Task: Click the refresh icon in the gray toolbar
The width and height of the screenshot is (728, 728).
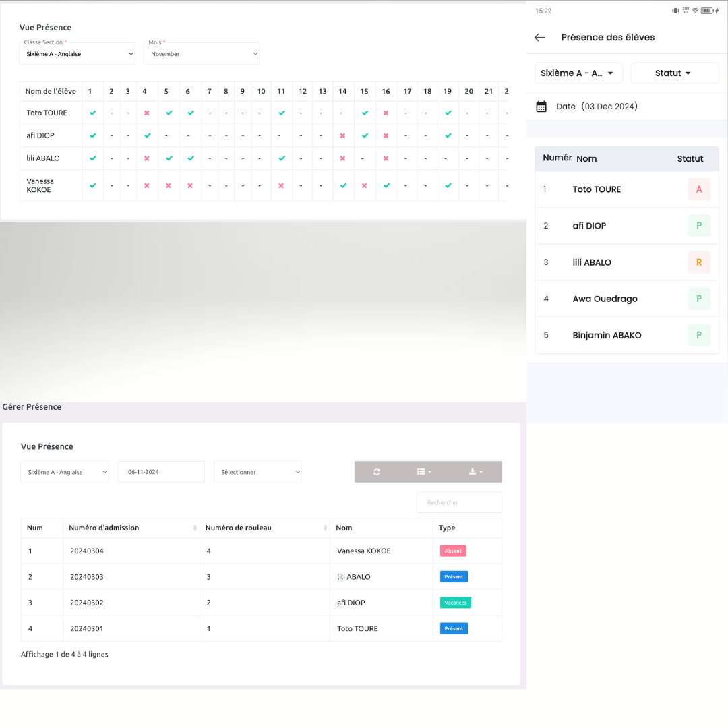Action: coord(376,472)
